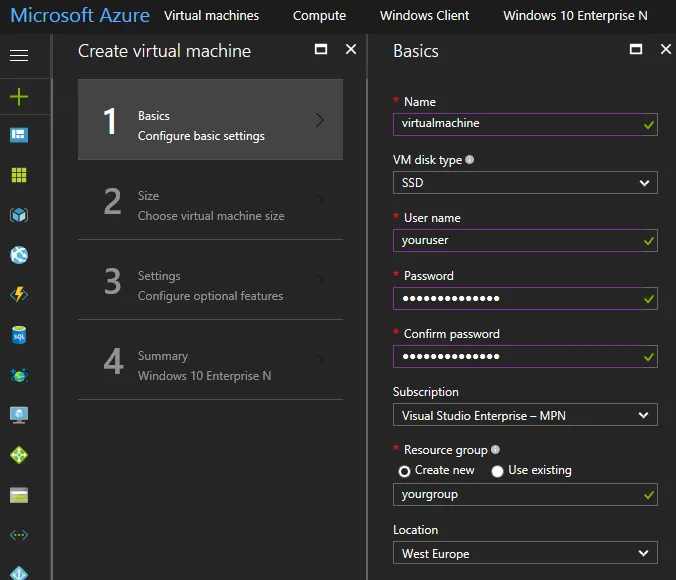Open the Location West Europe dropdown
This screenshot has height=580, width=676.
tap(525, 553)
